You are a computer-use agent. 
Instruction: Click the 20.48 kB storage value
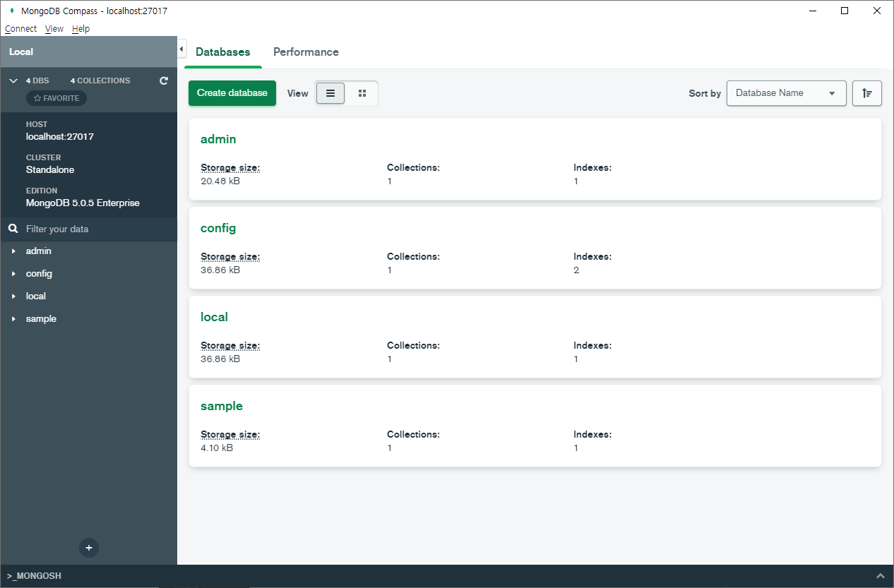coord(220,181)
